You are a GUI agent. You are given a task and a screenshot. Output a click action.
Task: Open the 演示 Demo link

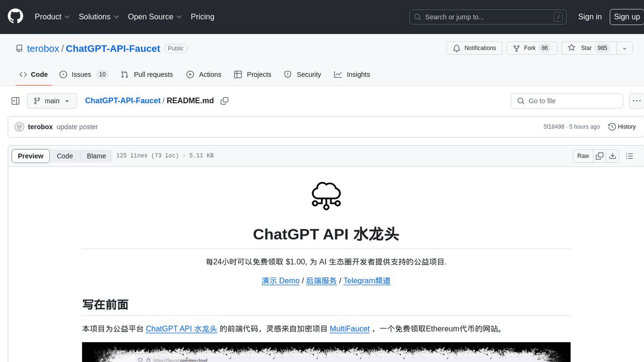pos(280,281)
